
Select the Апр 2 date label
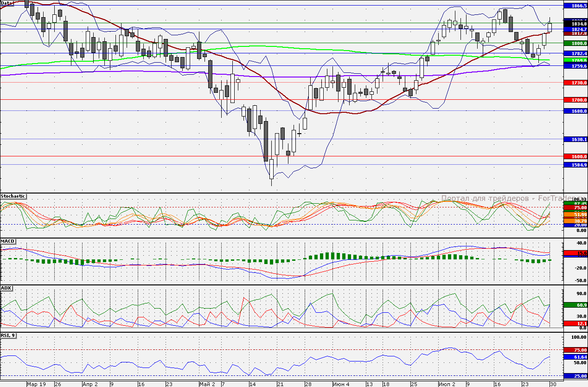click(90, 384)
